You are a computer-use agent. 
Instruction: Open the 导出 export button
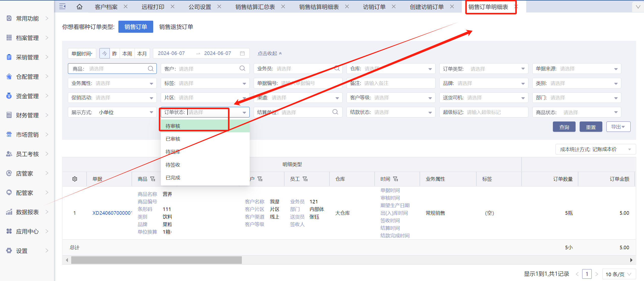(619, 127)
